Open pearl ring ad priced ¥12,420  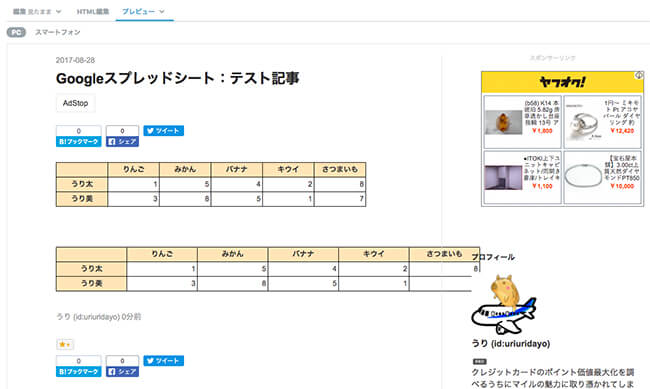click(x=602, y=122)
